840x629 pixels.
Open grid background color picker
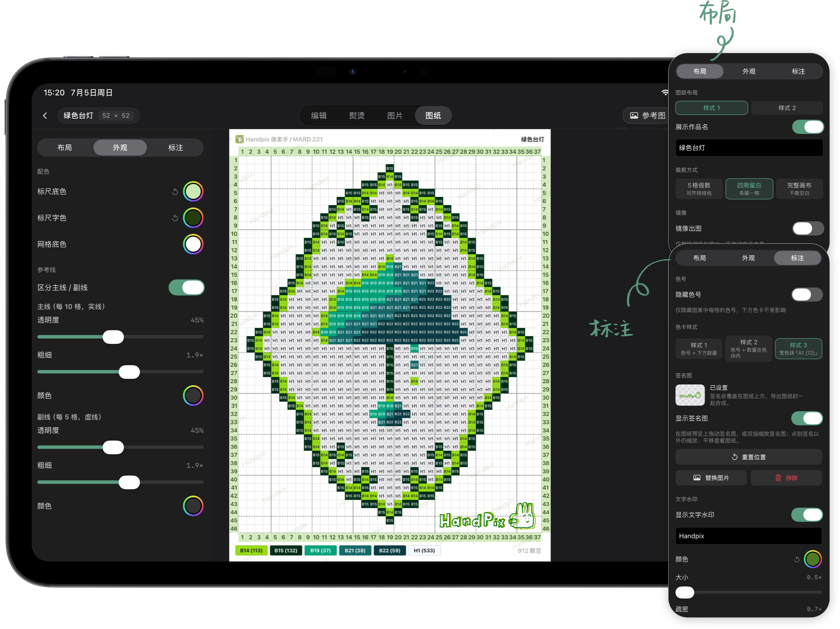click(x=193, y=244)
